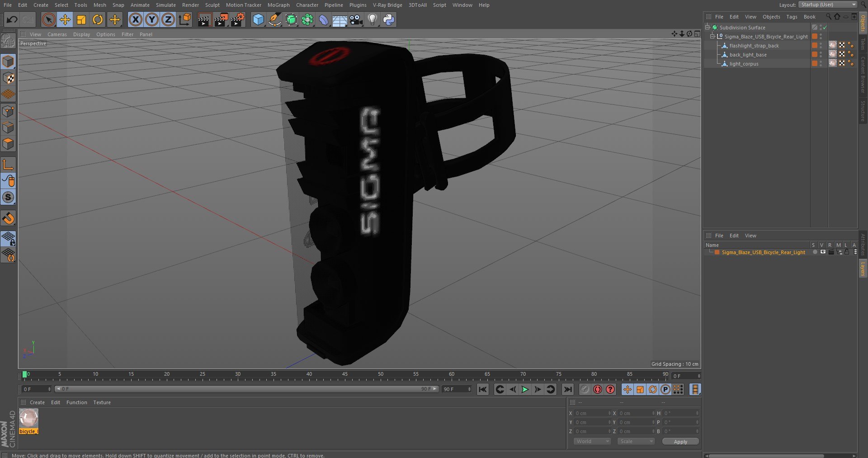Open the V-Ray Bridge menu
The height and width of the screenshot is (458, 868).
click(x=387, y=5)
